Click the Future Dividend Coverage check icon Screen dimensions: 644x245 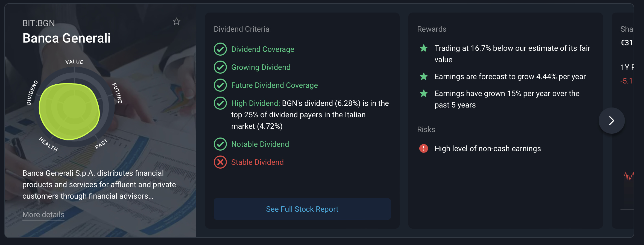tap(220, 85)
